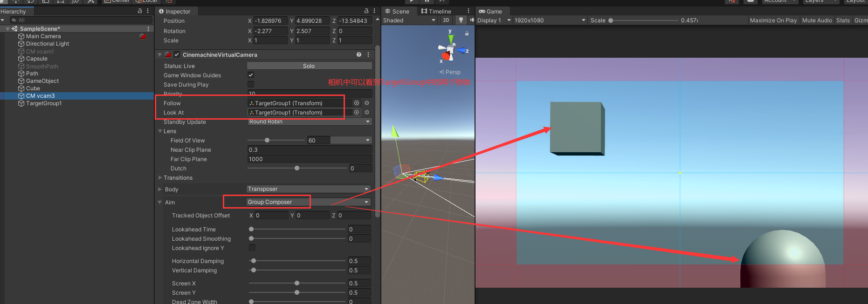The height and width of the screenshot is (304, 868).
Task: Collapse the SampleScene tree
Action: (x=7, y=29)
